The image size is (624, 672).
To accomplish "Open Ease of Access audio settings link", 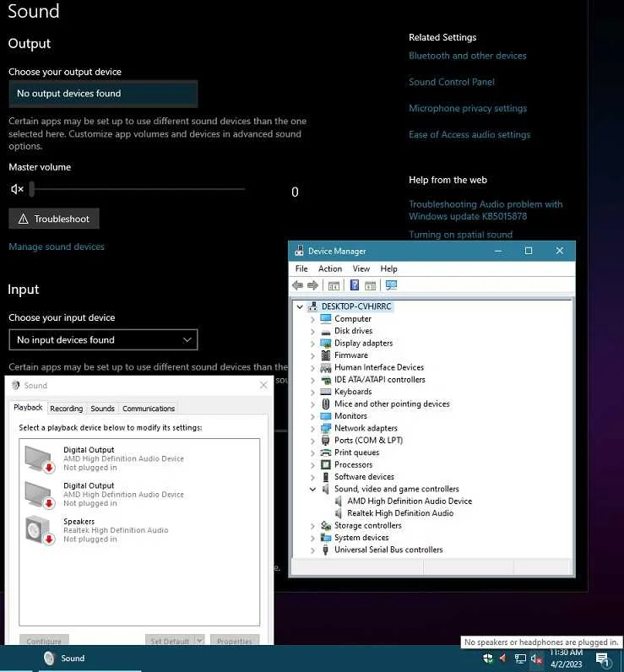I will [469, 134].
